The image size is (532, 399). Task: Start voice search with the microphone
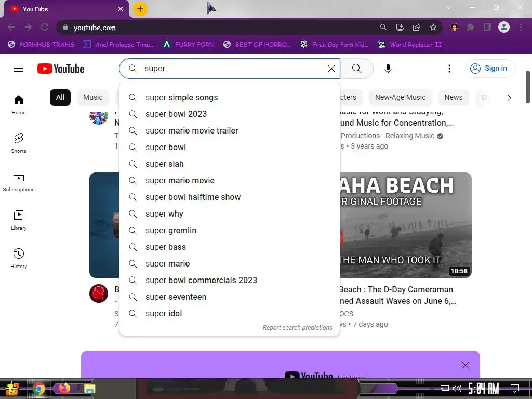point(388,69)
